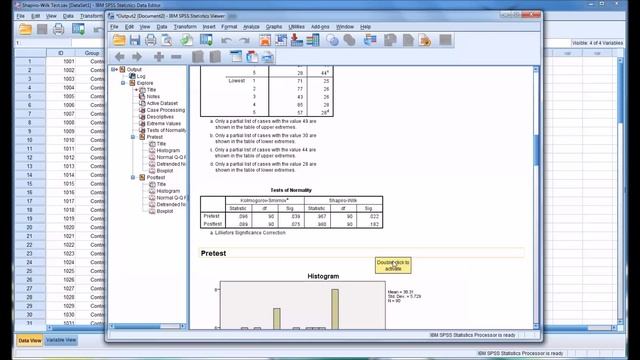Switch to the Variable View tab in Data Editor
This screenshot has height=360, width=640.
click(x=61, y=340)
